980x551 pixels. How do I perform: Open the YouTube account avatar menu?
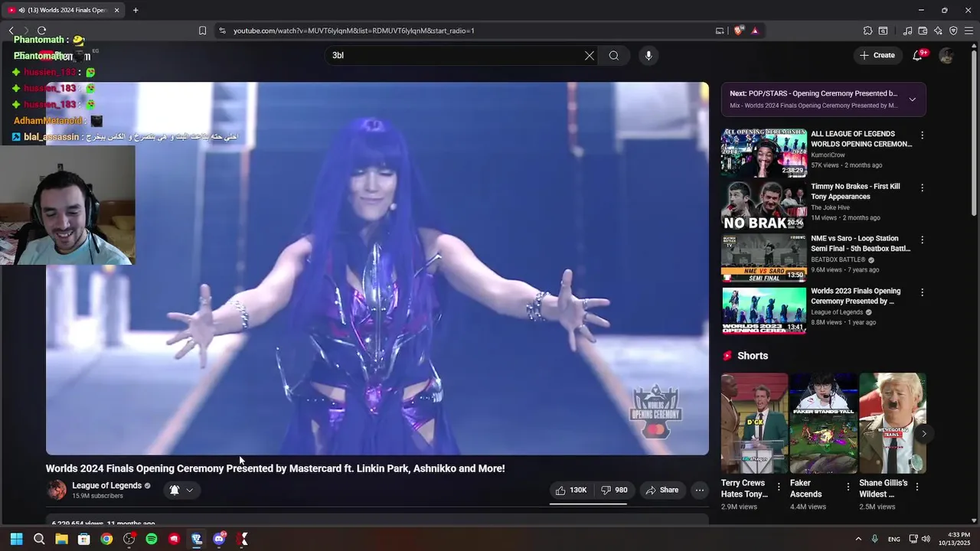946,55
